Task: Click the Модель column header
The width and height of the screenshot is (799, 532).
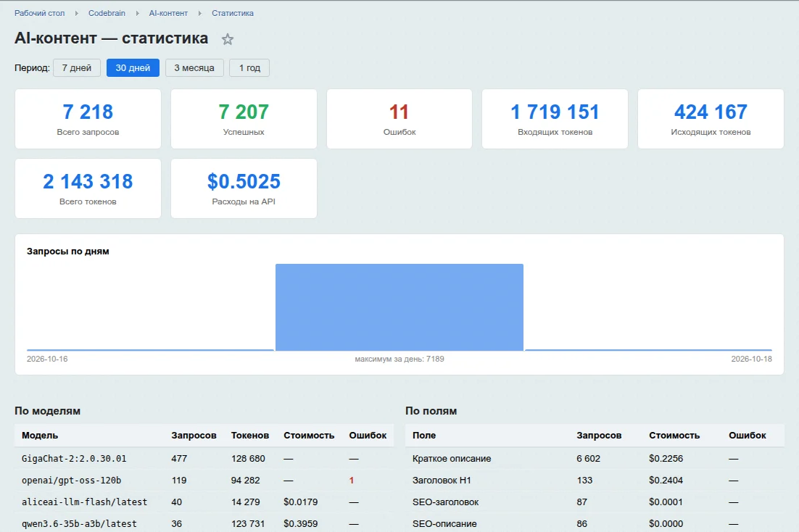Action: [40, 435]
